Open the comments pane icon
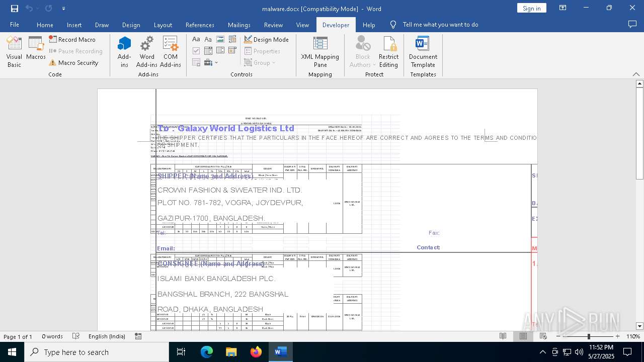This screenshot has width=644, height=362. (632, 24)
